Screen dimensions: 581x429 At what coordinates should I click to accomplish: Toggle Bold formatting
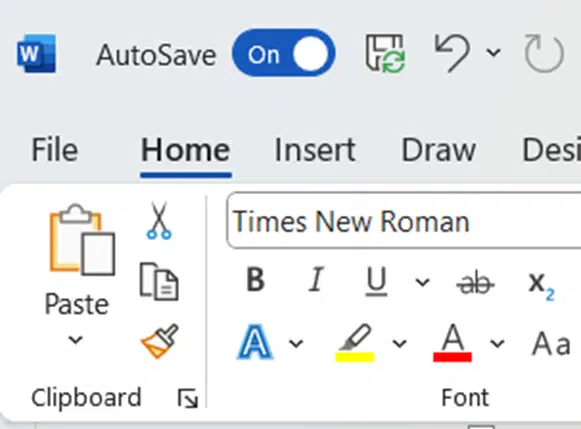[x=255, y=280]
